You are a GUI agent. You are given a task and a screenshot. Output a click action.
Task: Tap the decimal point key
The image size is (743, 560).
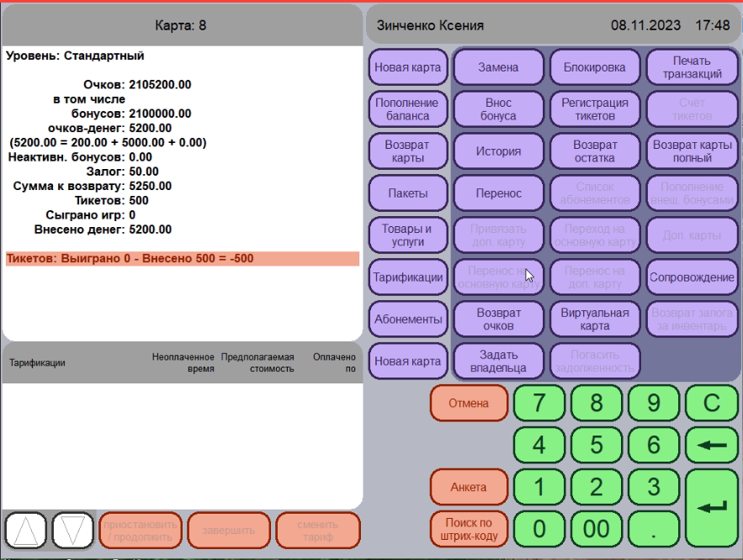[654, 529]
